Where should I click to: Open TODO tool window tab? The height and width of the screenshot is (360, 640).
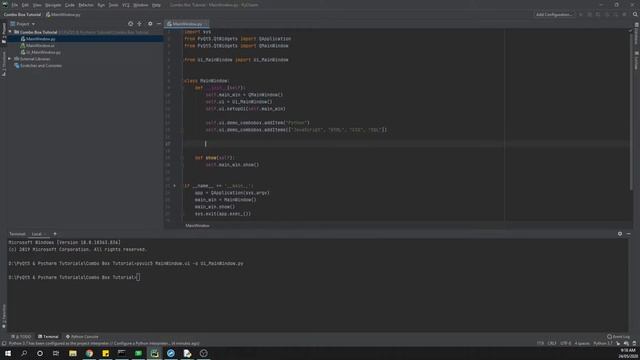[x=21, y=337]
